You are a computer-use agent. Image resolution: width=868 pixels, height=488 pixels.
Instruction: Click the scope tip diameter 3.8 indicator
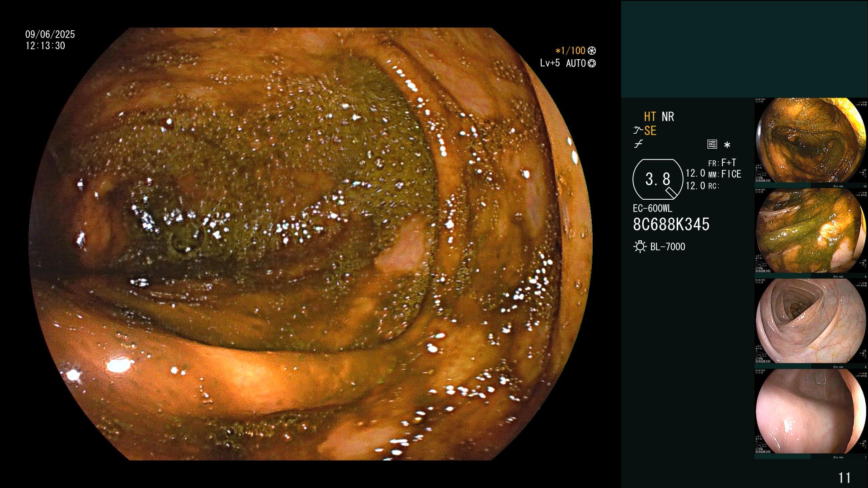pos(658,179)
